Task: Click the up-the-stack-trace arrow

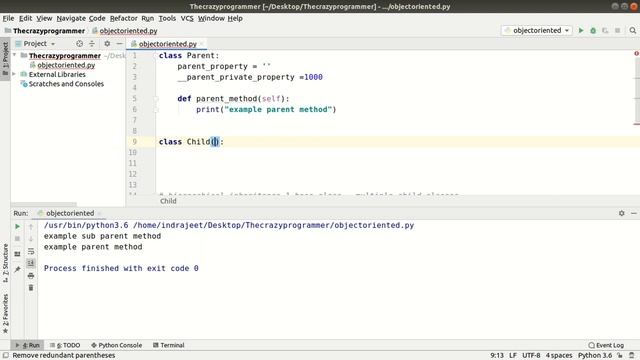Action: 31,227
